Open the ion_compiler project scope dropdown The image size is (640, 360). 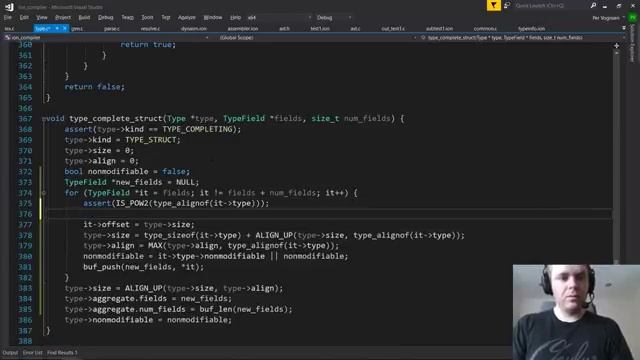107,38
